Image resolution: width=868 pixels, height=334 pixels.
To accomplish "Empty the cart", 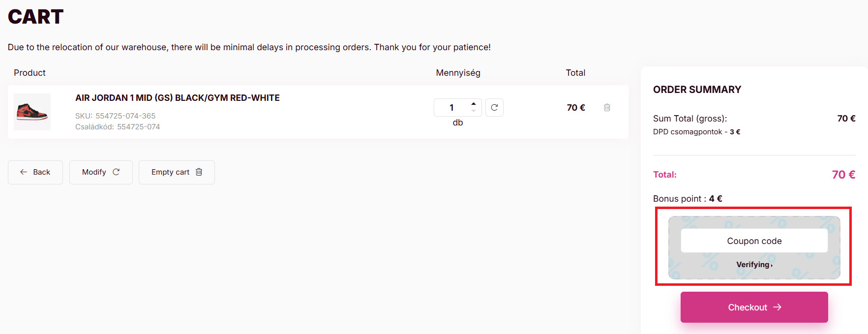I will click(177, 172).
